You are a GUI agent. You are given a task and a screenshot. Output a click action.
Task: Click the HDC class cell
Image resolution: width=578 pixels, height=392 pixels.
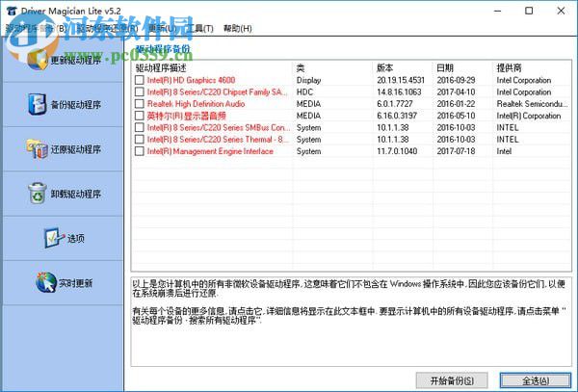pyautogui.click(x=304, y=91)
